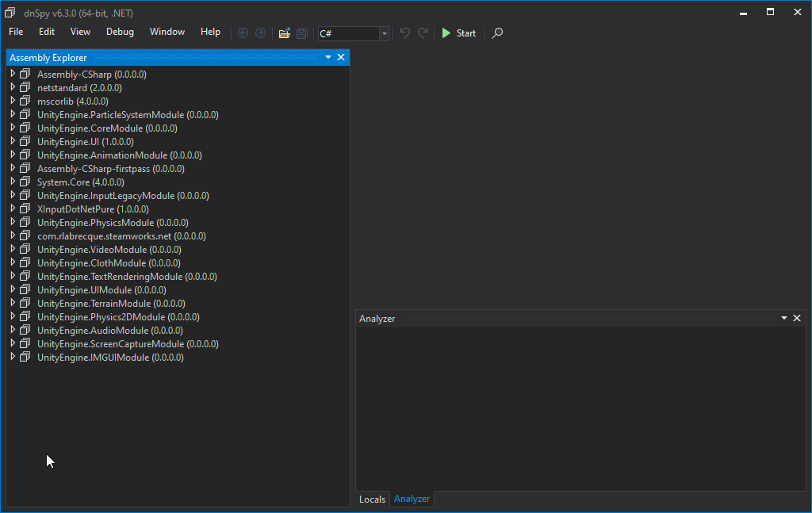Click the Open file folder icon
Viewport: 812px width, 513px height.
[x=285, y=33]
